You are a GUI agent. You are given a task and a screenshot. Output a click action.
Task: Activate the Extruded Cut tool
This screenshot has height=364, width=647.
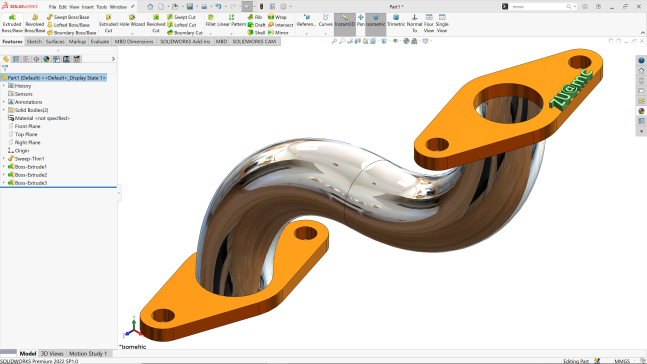(x=108, y=24)
